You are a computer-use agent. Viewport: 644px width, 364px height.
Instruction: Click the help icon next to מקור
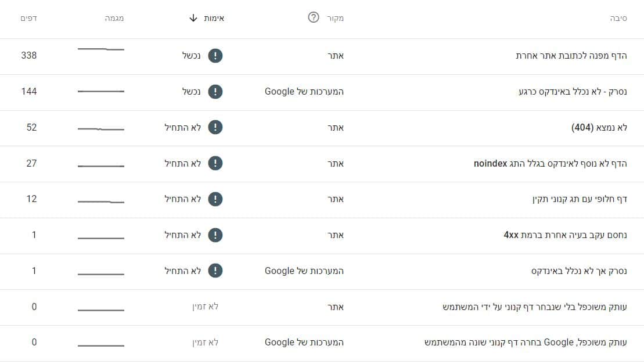(x=314, y=17)
